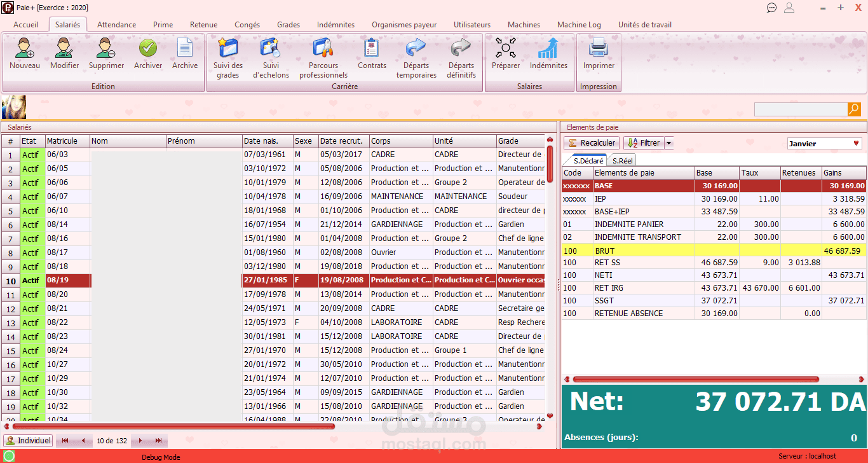
Task: Click the green status indicator in status bar
Action: [x=9, y=456]
